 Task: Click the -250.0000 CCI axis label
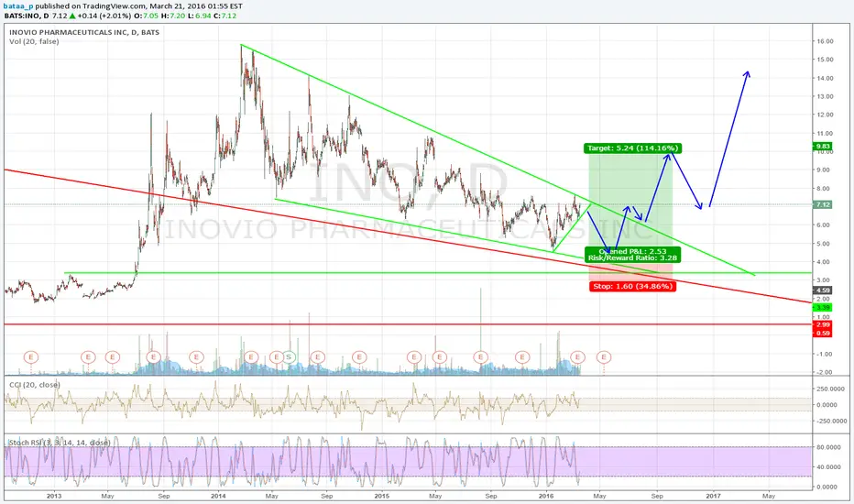pyautogui.click(x=830, y=422)
